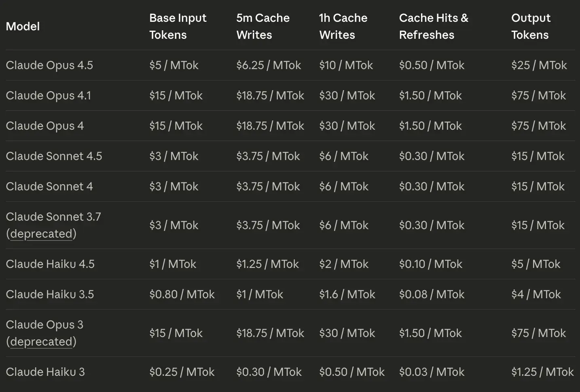This screenshot has width=580, height=392.
Task: Click the deprecated link under Claude Opus 3
Action: [41, 342]
